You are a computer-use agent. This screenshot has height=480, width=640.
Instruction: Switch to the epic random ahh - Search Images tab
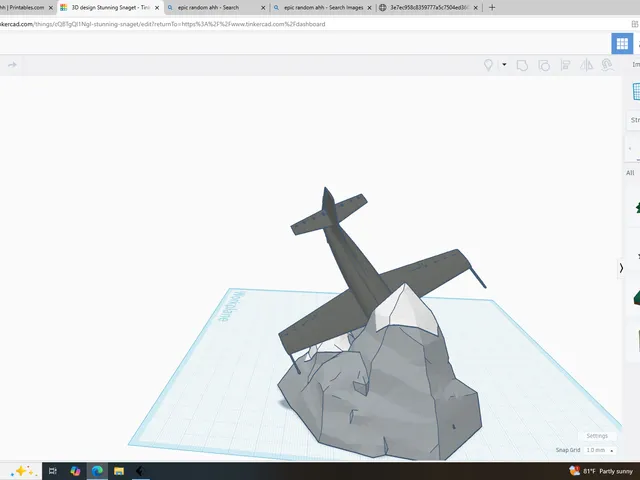point(323,7)
